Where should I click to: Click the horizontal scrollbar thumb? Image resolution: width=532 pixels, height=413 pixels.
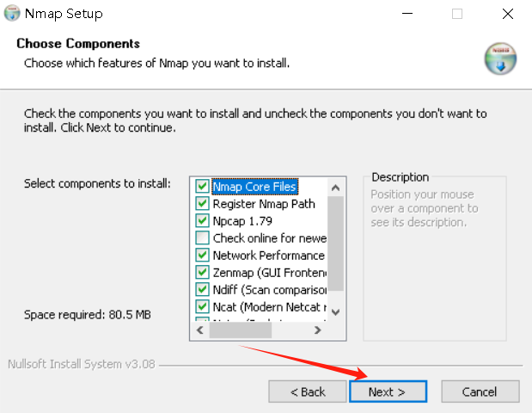(x=240, y=330)
